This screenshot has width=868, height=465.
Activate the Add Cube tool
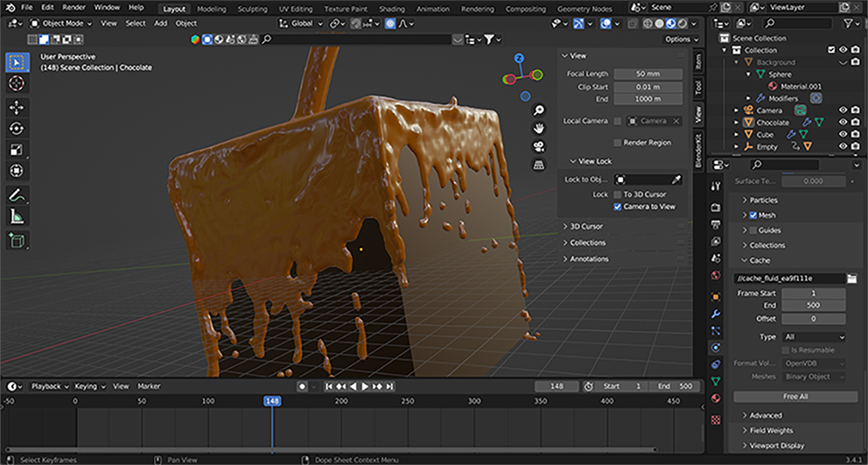coord(17,240)
